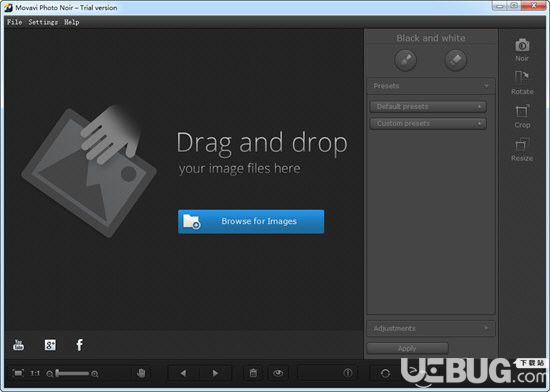Click the zoom slider track

tap(72, 373)
